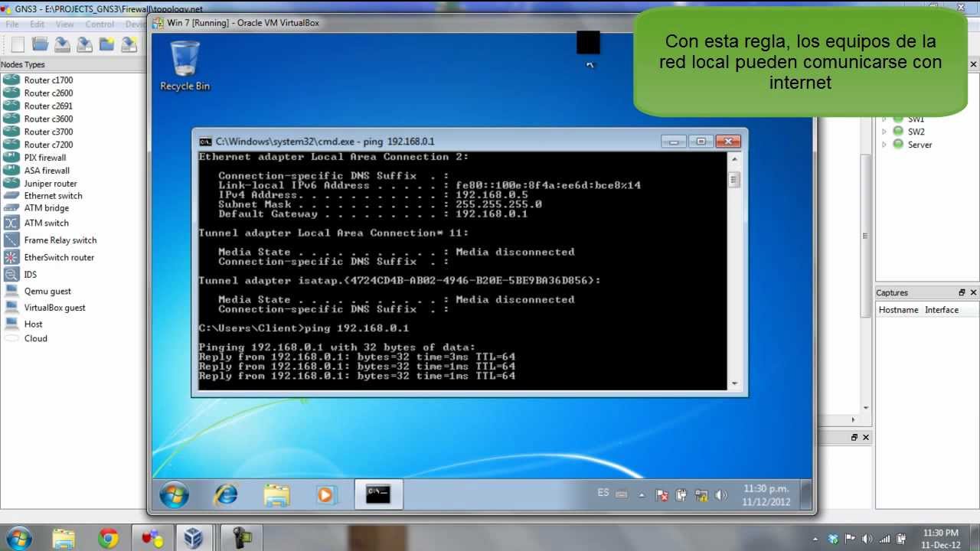Select Qemu guest node type
Image resolution: width=980 pixels, height=551 pixels.
click(x=47, y=291)
